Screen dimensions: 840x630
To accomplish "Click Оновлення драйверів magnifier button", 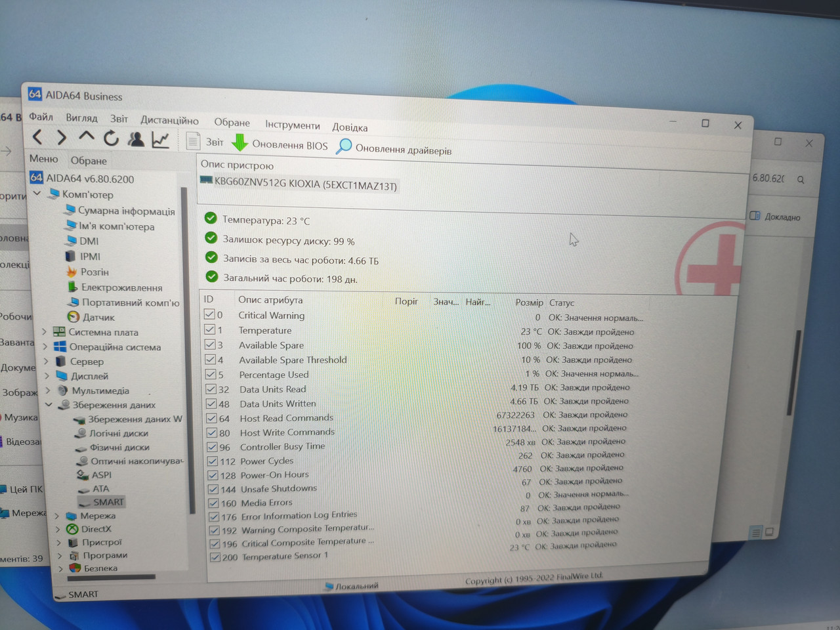I will (394, 148).
